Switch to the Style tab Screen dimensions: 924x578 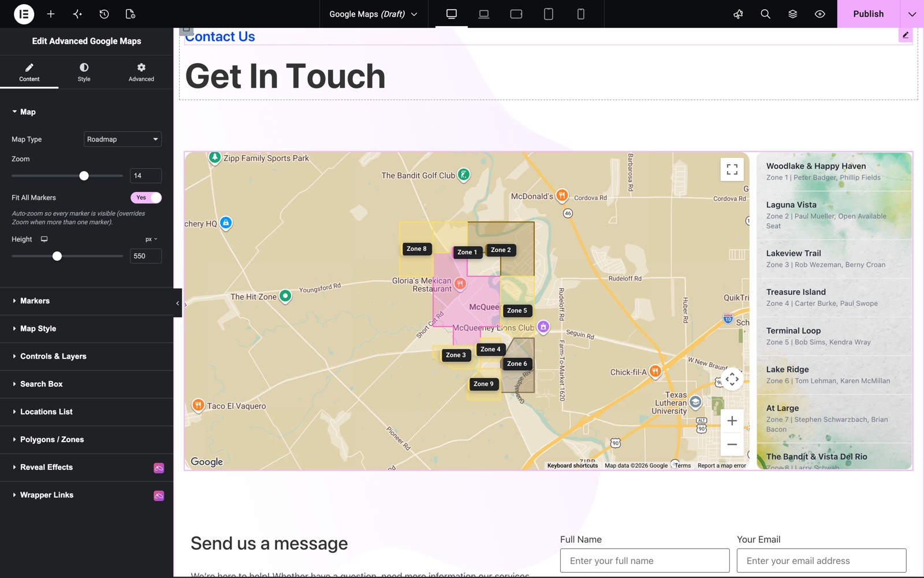click(x=84, y=72)
